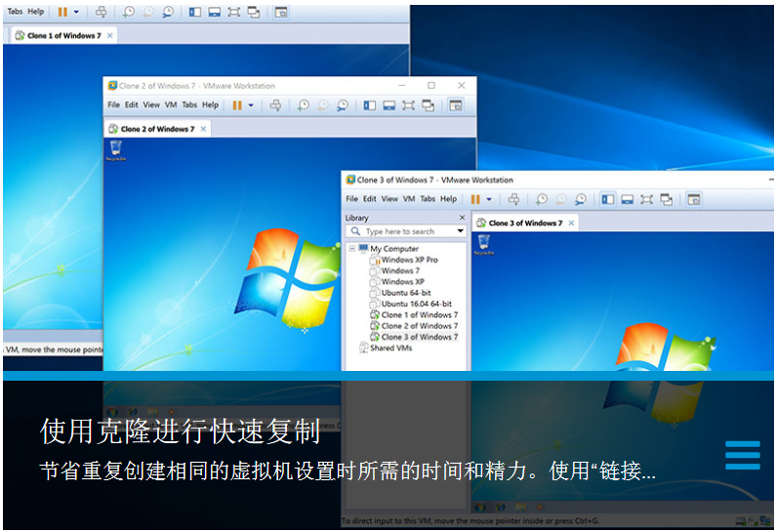The width and height of the screenshot is (776, 532).
Task: Open power dropdown arrow in Clone 1 window
Action: tap(76, 12)
